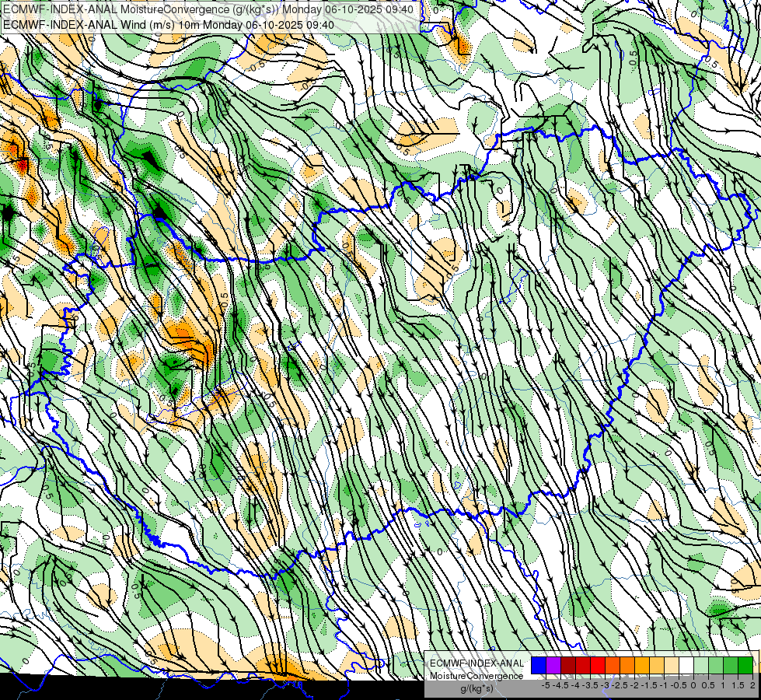
Task: Select the "ECMWF-INDEX-ANAL" legend heading
Action: click(476, 663)
